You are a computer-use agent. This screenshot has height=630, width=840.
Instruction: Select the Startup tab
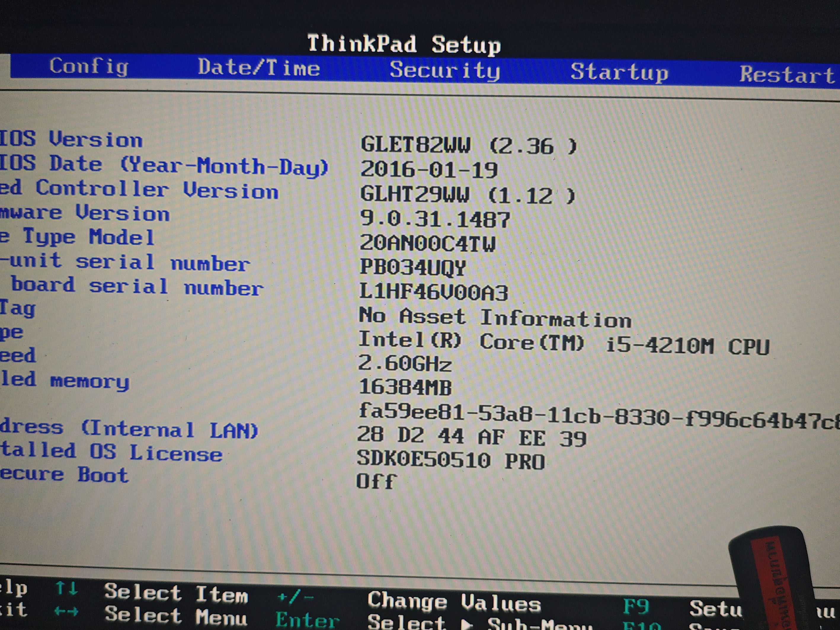coord(619,72)
